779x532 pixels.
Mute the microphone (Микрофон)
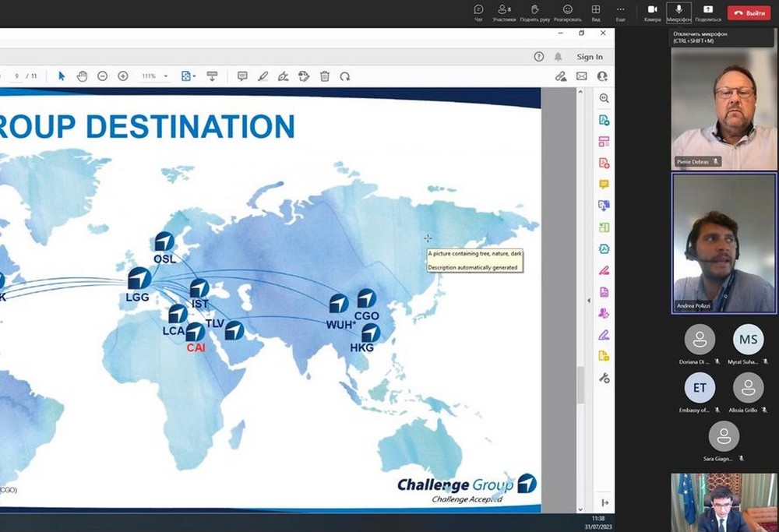point(679,12)
